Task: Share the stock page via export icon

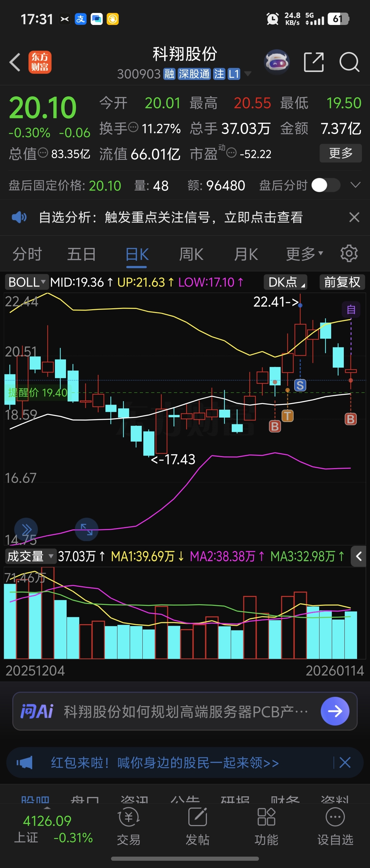Action: tap(314, 62)
